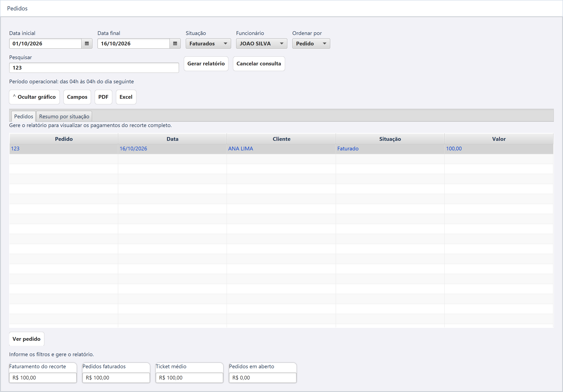Screen dimensions: 563x392
Task: Click the 16/10/2026 date cell
Action: [x=172, y=149]
